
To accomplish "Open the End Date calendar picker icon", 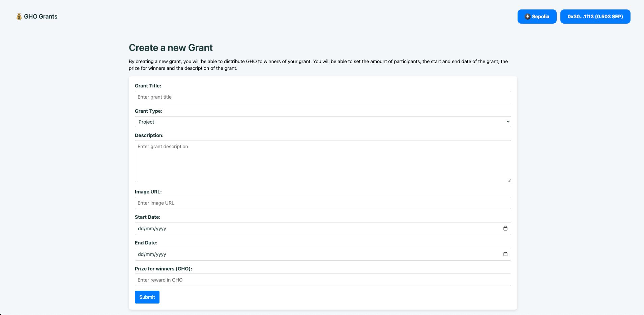I will point(505,254).
